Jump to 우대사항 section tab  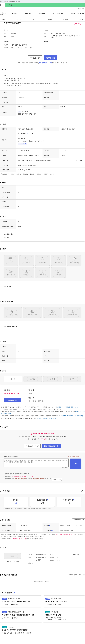click(x=34, y=19)
